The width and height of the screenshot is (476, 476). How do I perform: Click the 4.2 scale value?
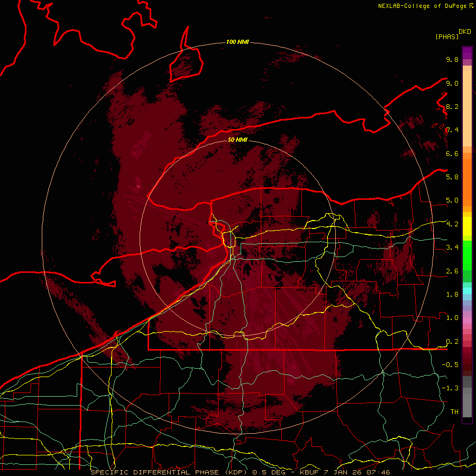click(452, 224)
